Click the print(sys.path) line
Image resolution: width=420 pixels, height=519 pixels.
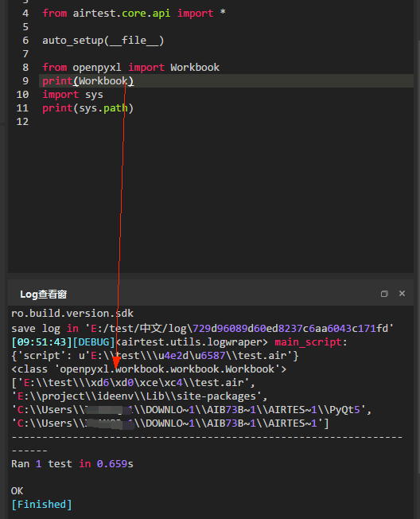tap(87, 108)
